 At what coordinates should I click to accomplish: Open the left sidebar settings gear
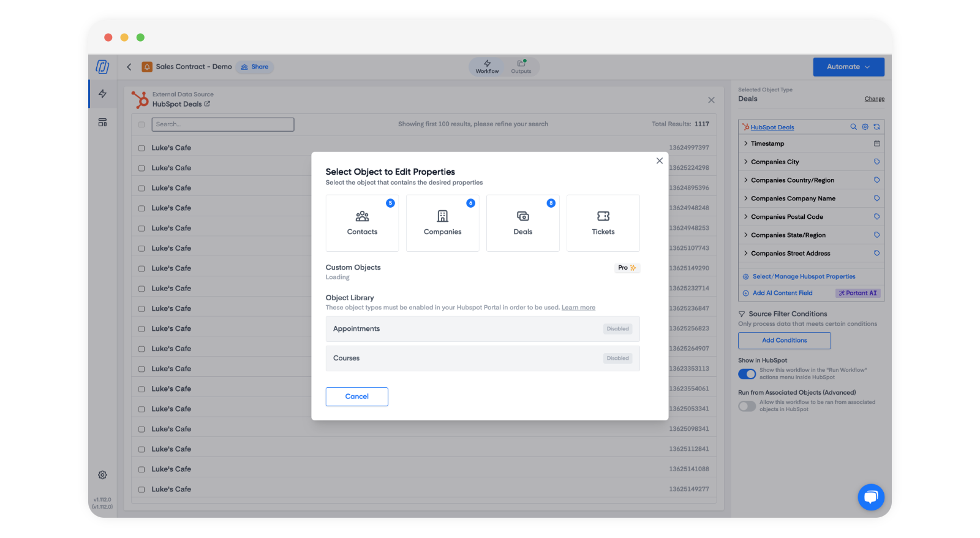click(102, 475)
